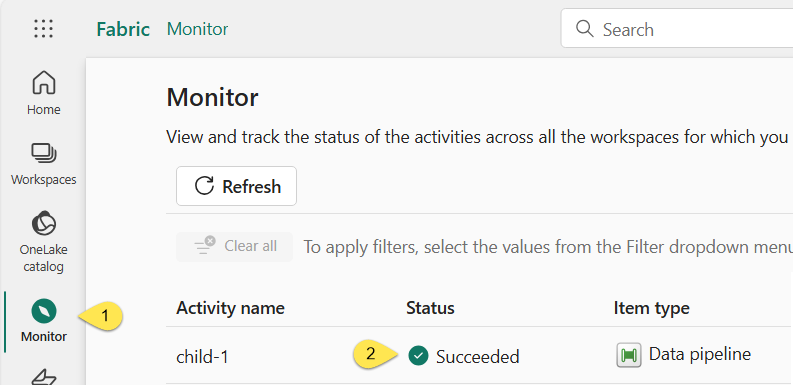Click the magnifier icon in the search box

pos(585,29)
